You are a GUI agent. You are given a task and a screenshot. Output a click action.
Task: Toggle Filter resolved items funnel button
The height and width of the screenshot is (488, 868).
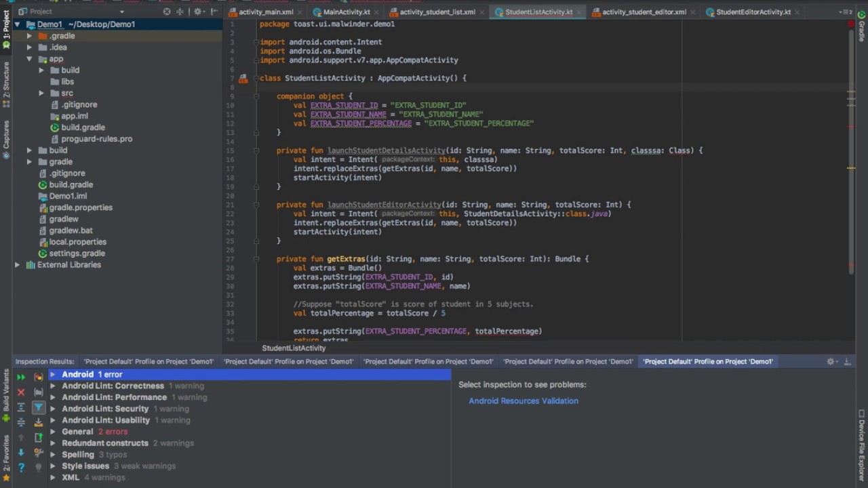[x=39, y=407]
